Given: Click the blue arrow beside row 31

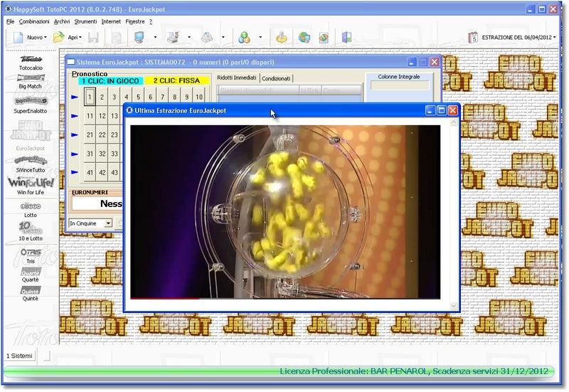Looking at the screenshot, I should [75, 154].
